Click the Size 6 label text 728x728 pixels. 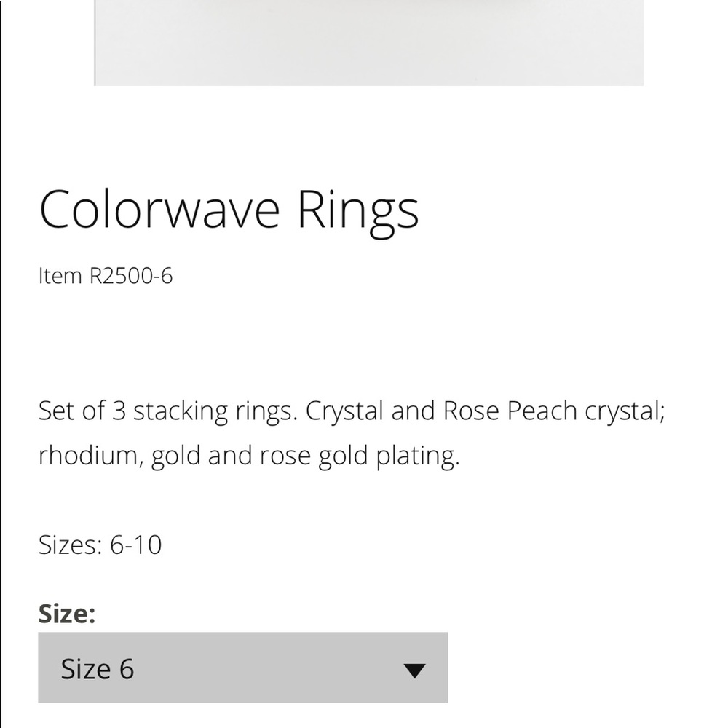(x=98, y=668)
